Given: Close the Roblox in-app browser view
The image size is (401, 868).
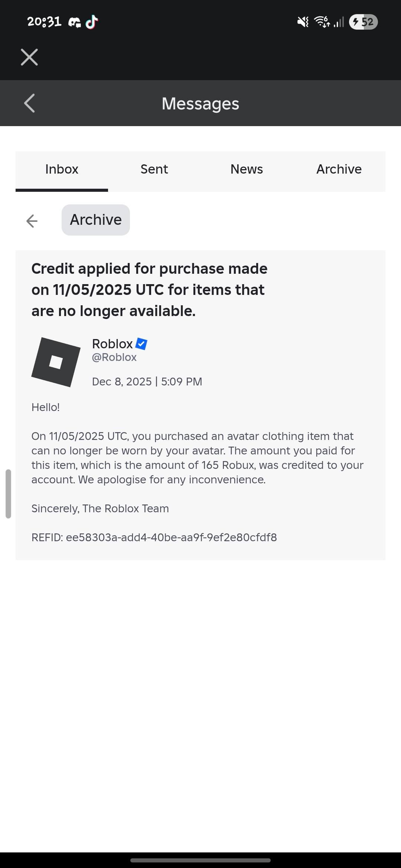Looking at the screenshot, I should [x=29, y=57].
